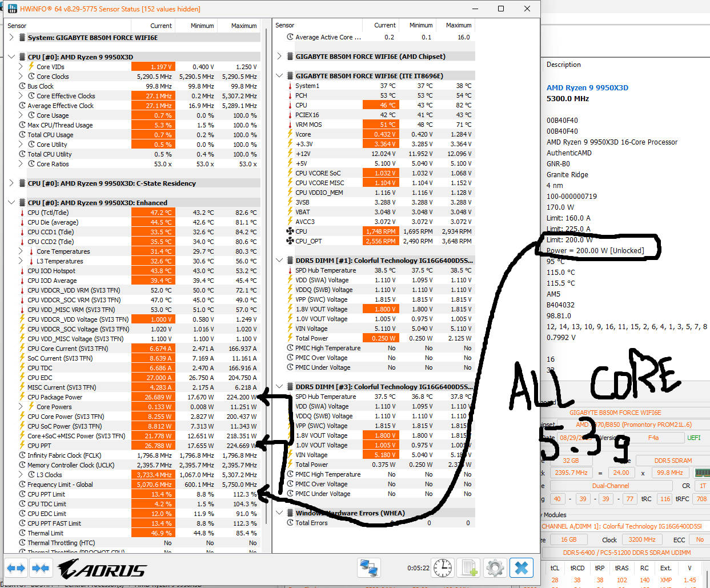Click the clock icon beside Bus Clock
This screenshot has height=588, width=710.
[x=22, y=86]
